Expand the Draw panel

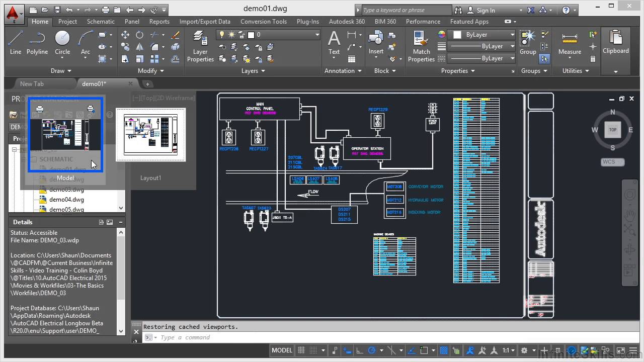(61, 71)
